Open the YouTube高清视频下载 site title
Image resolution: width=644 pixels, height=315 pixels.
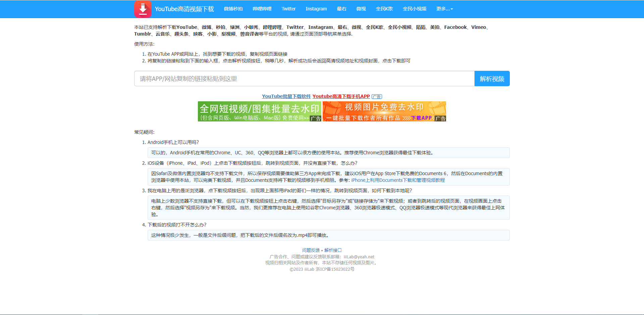pos(184,9)
